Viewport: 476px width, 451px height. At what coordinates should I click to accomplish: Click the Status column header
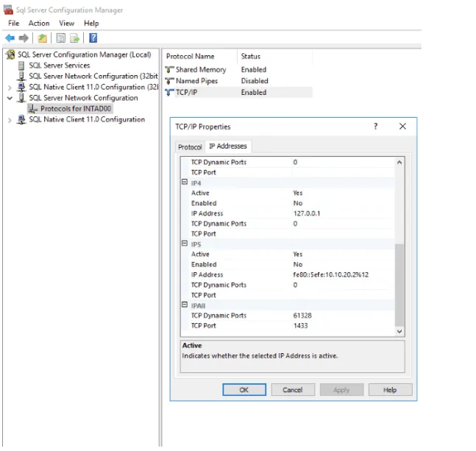coord(250,57)
